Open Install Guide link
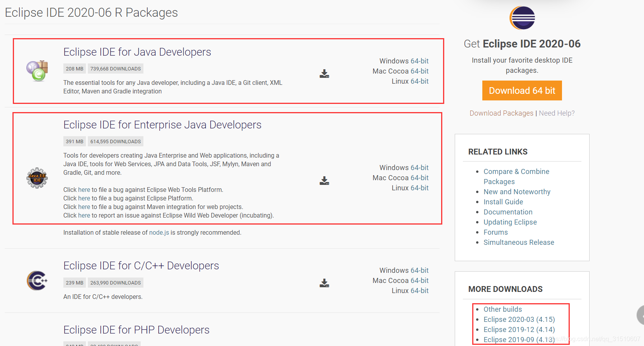Image resolution: width=644 pixels, height=346 pixels. [503, 202]
